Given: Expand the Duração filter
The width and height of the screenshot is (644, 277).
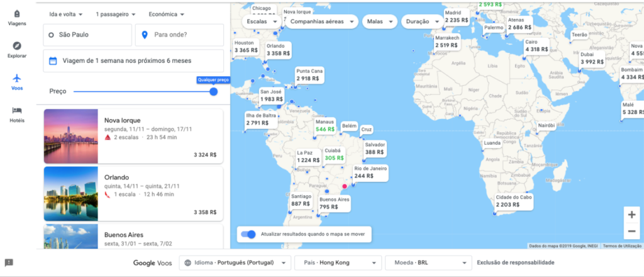Looking at the screenshot, I should pos(423,21).
